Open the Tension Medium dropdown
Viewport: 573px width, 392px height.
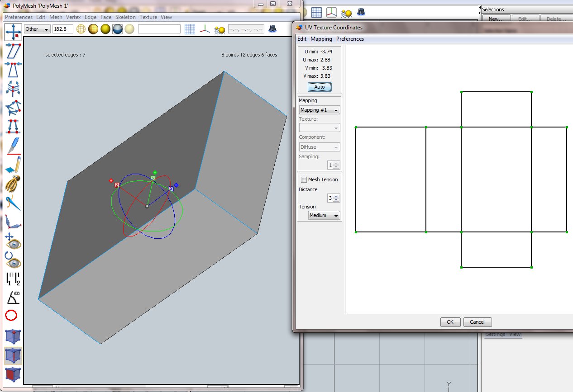click(x=324, y=216)
